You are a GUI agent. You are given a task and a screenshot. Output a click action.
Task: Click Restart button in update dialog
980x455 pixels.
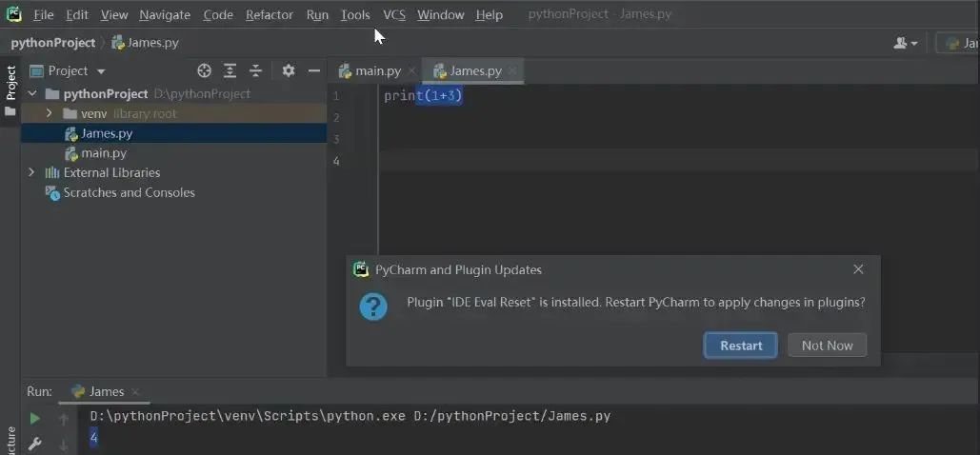coord(741,345)
